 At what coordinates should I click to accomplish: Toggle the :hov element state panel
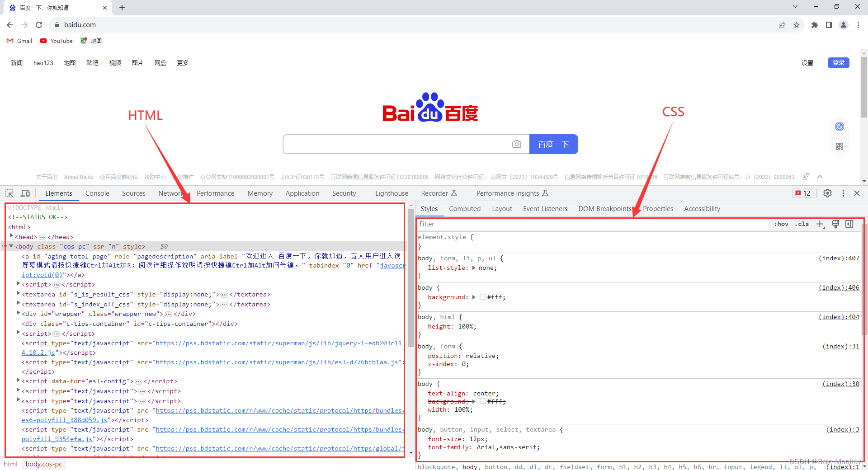pos(781,224)
